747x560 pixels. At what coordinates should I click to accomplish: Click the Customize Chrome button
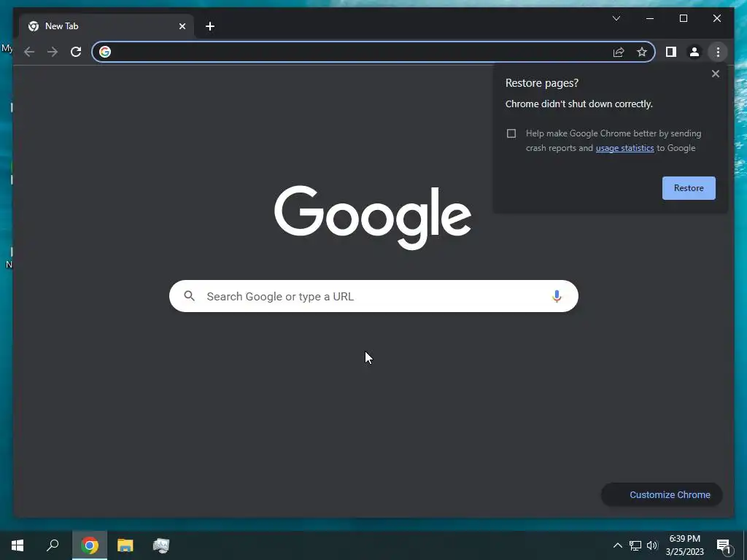click(662, 495)
